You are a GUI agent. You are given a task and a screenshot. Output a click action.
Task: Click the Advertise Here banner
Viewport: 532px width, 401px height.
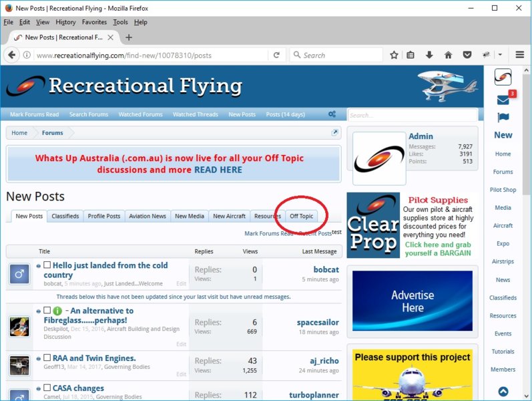[413, 301]
